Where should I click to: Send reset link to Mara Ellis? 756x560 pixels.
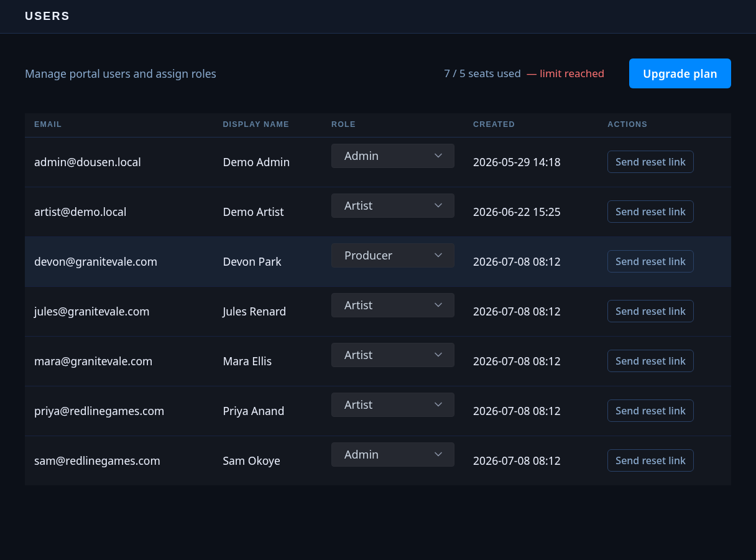coord(650,361)
